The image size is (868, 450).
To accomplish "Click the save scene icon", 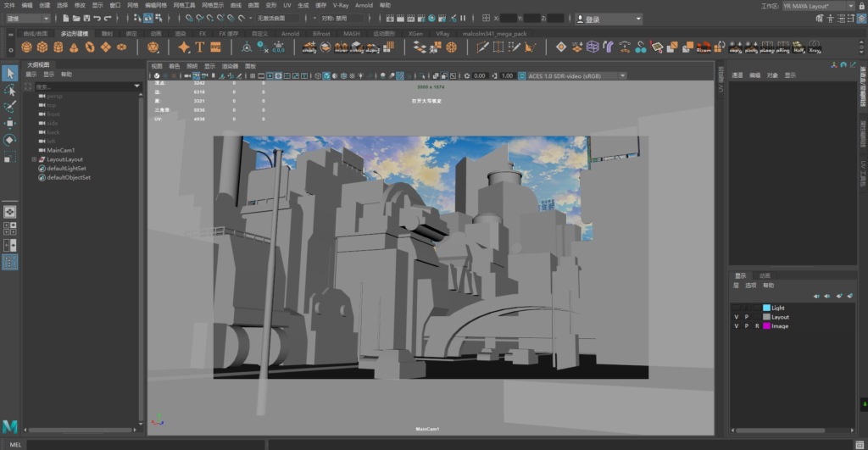I will pos(86,18).
